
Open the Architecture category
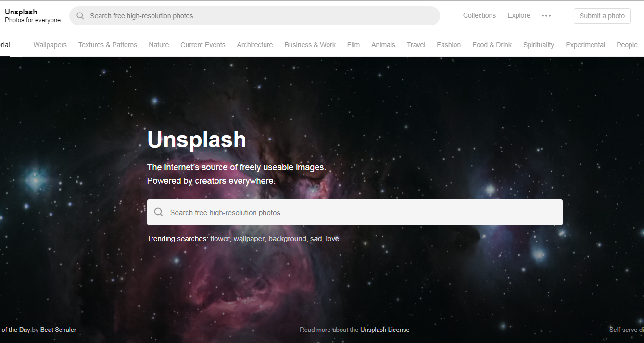(255, 45)
